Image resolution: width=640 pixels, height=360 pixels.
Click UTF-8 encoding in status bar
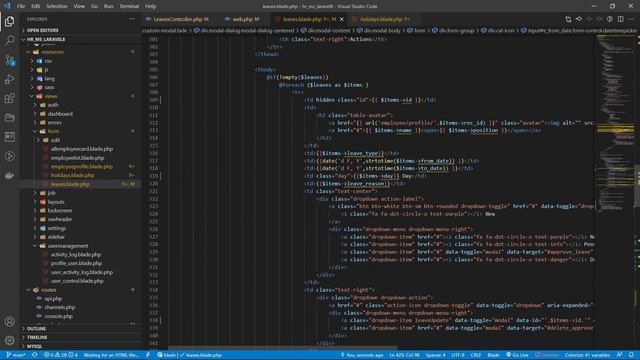[458, 355]
